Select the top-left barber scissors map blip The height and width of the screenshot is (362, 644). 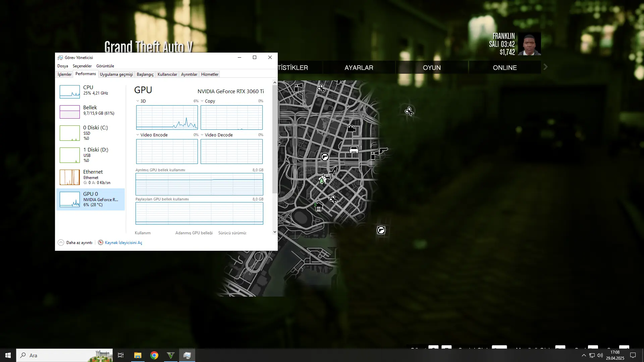[x=322, y=88]
